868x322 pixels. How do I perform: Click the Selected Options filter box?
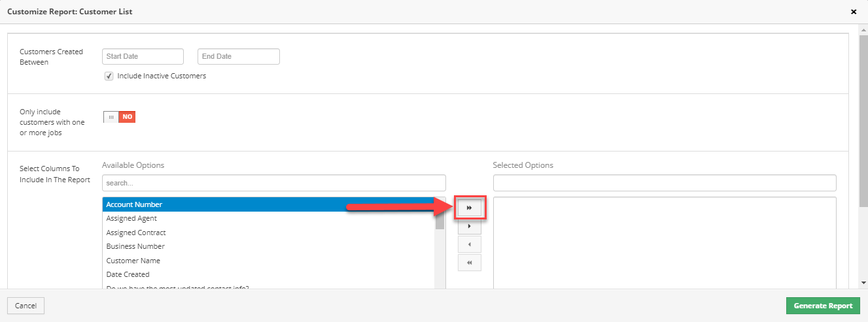[664, 183]
